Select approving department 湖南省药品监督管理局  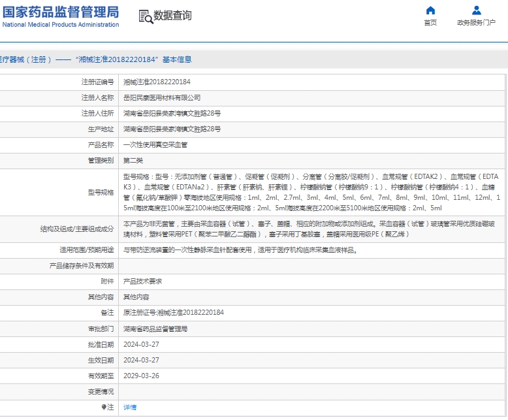point(155,329)
